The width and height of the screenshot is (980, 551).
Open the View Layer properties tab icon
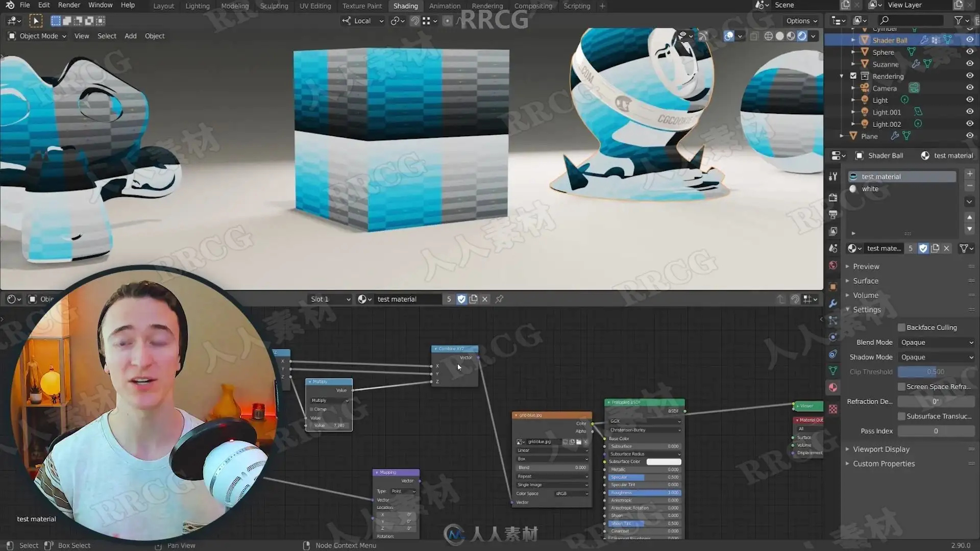pos(833,231)
